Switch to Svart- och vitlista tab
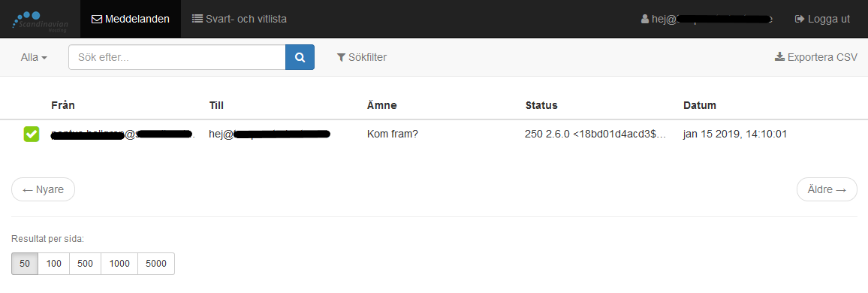Screen dimensions: 868x293 239,19
